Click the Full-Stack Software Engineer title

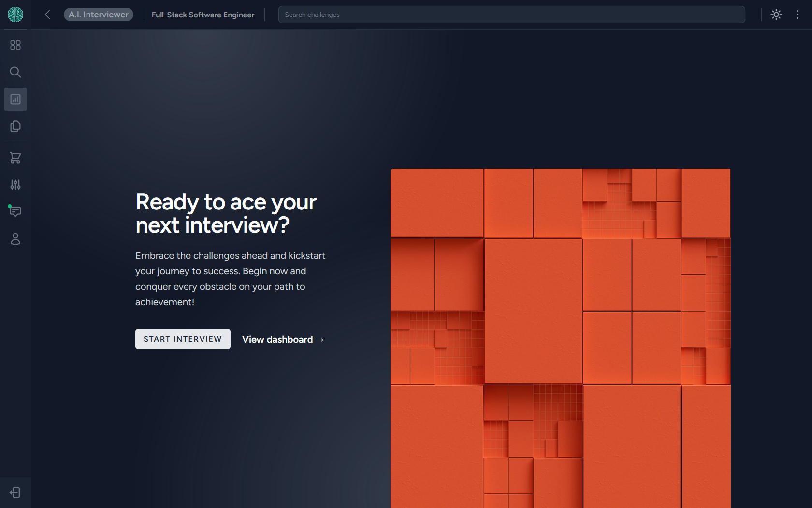coord(203,15)
